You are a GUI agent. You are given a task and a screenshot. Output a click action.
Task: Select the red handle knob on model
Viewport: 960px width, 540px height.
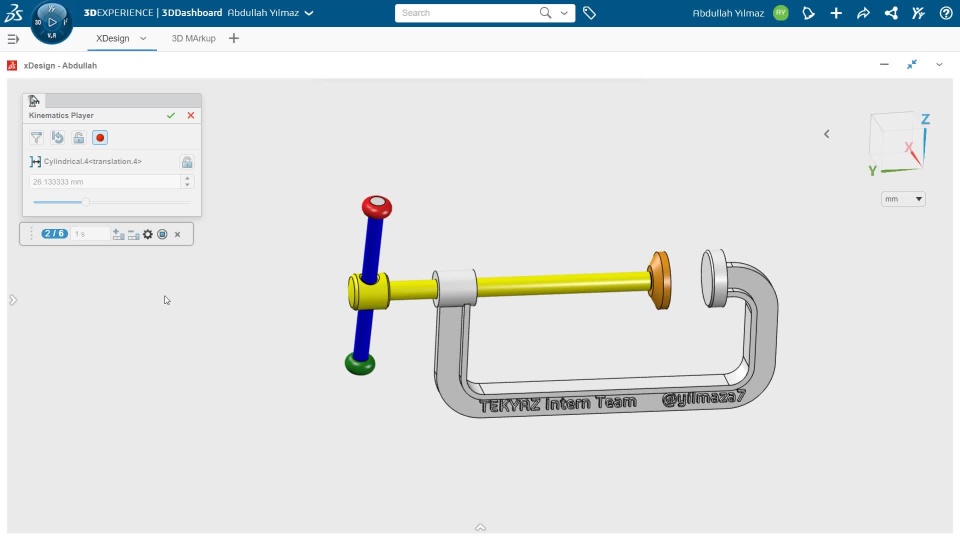coord(377,207)
